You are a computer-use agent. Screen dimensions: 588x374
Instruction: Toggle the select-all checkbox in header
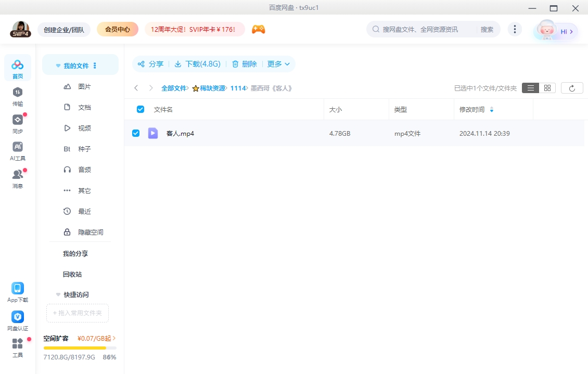point(140,109)
